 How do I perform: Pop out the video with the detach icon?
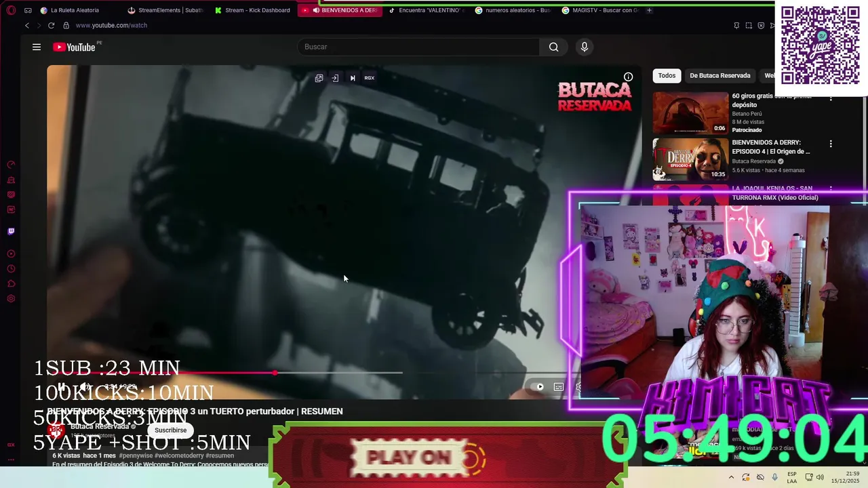(319, 78)
